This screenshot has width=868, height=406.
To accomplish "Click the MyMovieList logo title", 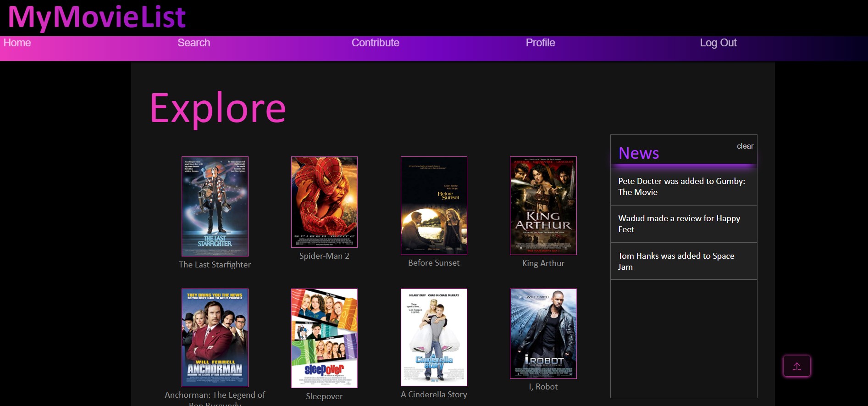I will 97,17.
